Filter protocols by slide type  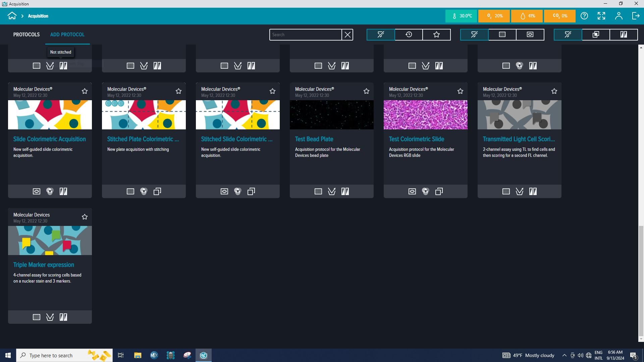(x=530, y=35)
